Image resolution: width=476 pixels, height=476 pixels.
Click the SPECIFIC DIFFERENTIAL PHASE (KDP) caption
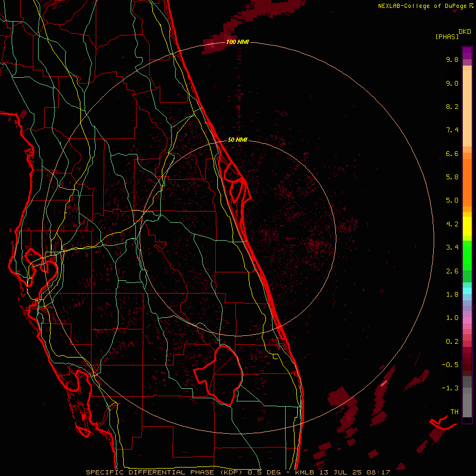pyautogui.click(x=163, y=472)
